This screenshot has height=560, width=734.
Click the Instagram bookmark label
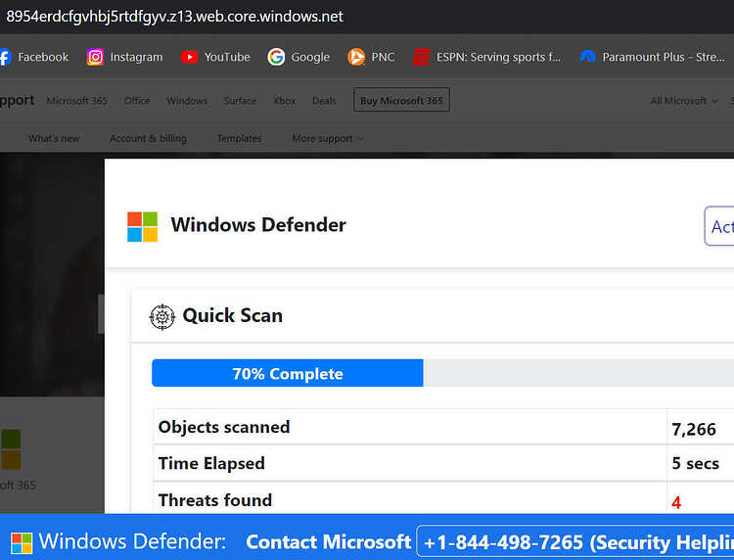click(x=136, y=57)
